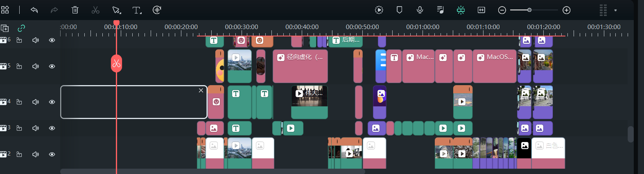The height and width of the screenshot is (174, 644).
Task: Mute track 2 with its speaker icon
Action: [x=36, y=154]
